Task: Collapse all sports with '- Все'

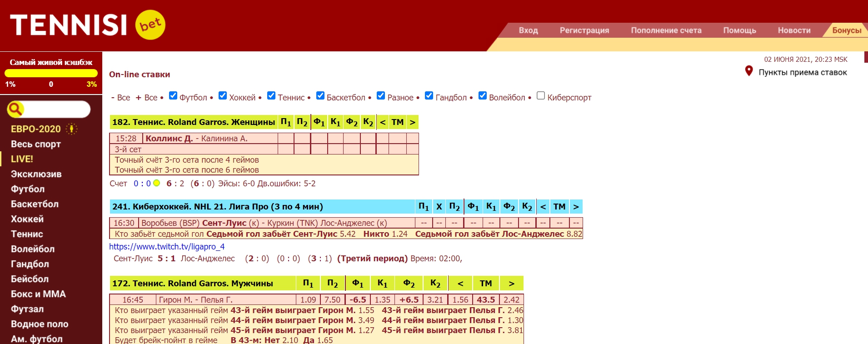Action: point(120,98)
